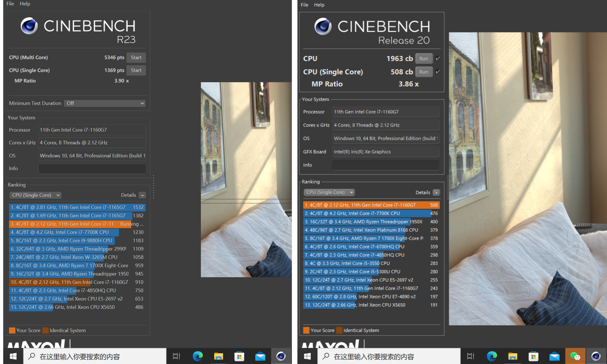Open File Explorer from left taskbar
Viewport: 607px width, 364px height.
pos(219,356)
